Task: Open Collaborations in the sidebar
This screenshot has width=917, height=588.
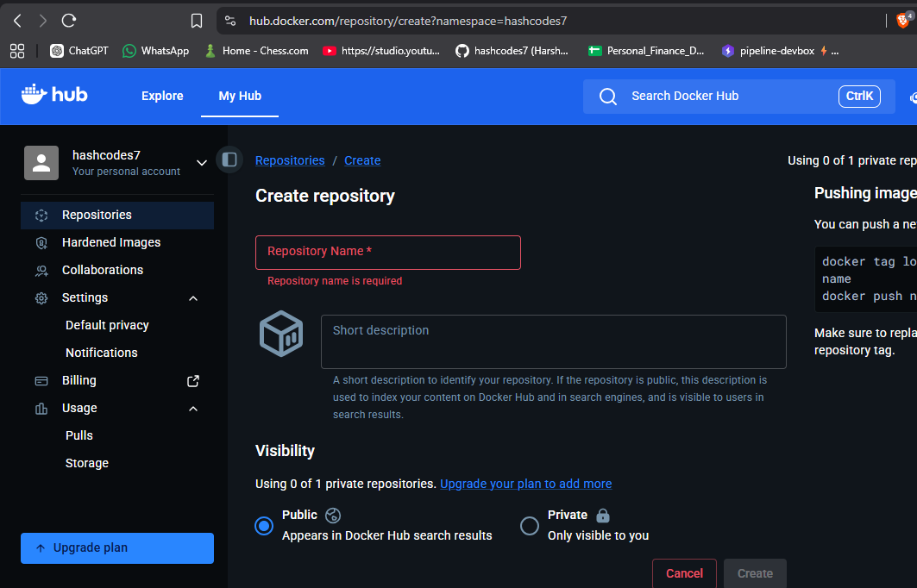Action: [117, 270]
